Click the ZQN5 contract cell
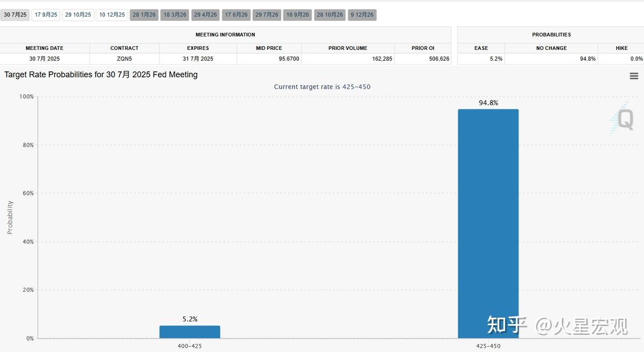Image resolution: width=644 pixels, height=352 pixels. point(125,58)
